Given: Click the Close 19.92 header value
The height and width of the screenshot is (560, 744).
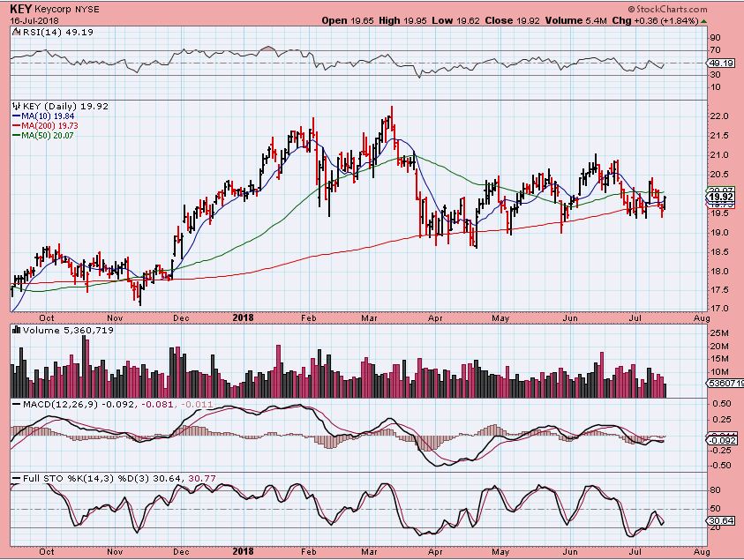Looking at the screenshot, I should tap(513, 20).
